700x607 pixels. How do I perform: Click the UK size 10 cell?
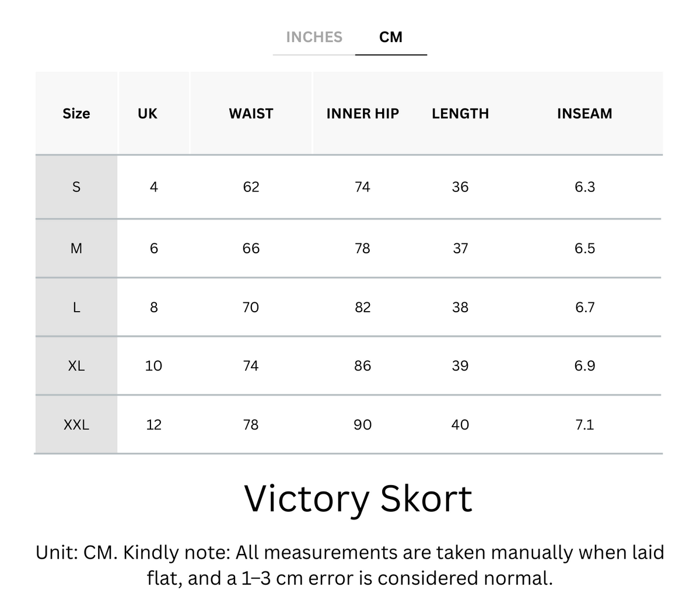153,366
